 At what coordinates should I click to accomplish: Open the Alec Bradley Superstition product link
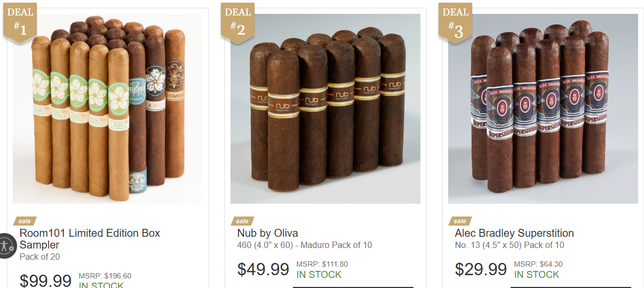pos(514,233)
